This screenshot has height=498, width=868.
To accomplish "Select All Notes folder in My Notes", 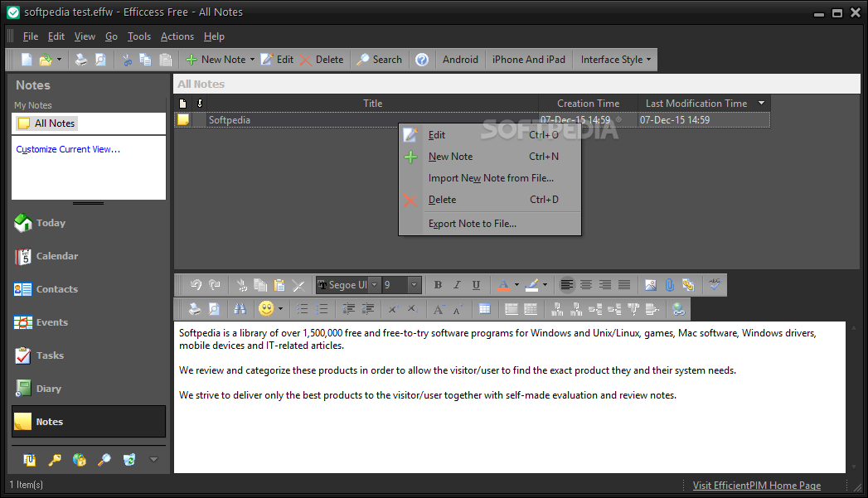I will pyautogui.click(x=47, y=123).
